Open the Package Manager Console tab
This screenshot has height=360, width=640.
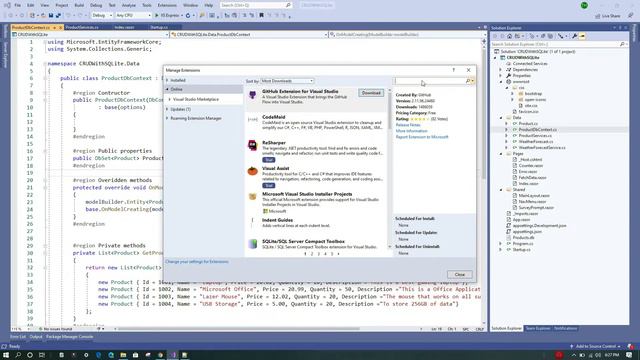[69, 337]
